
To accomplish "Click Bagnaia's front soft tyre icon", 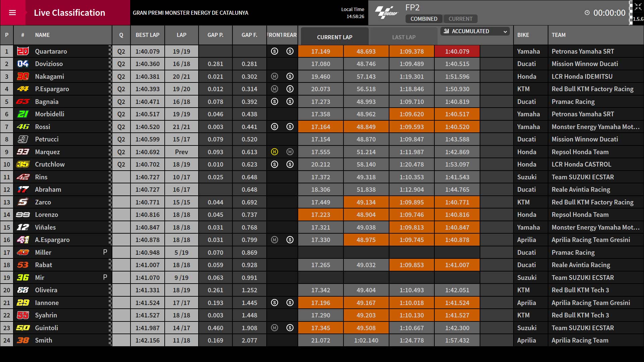I will tap(274, 102).
